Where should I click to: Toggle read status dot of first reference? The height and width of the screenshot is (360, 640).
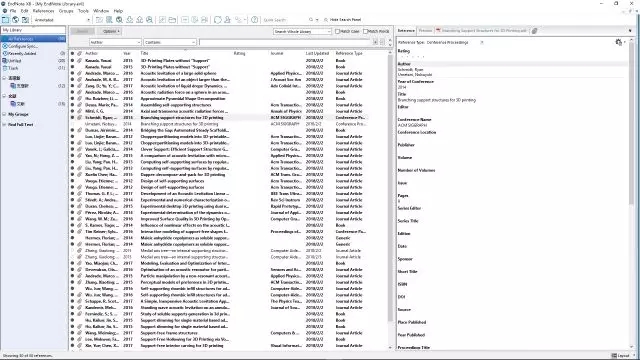point(72,60)
